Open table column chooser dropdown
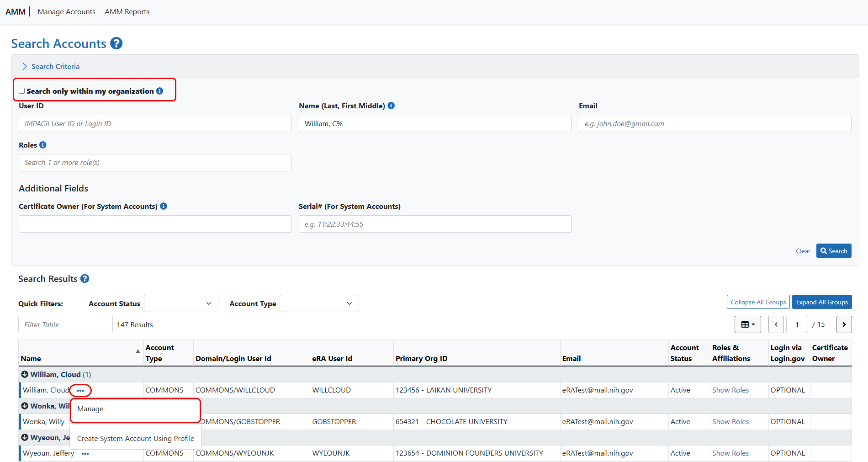The height and width of the screenshot is (462, 868). click(x=747, y=324)
